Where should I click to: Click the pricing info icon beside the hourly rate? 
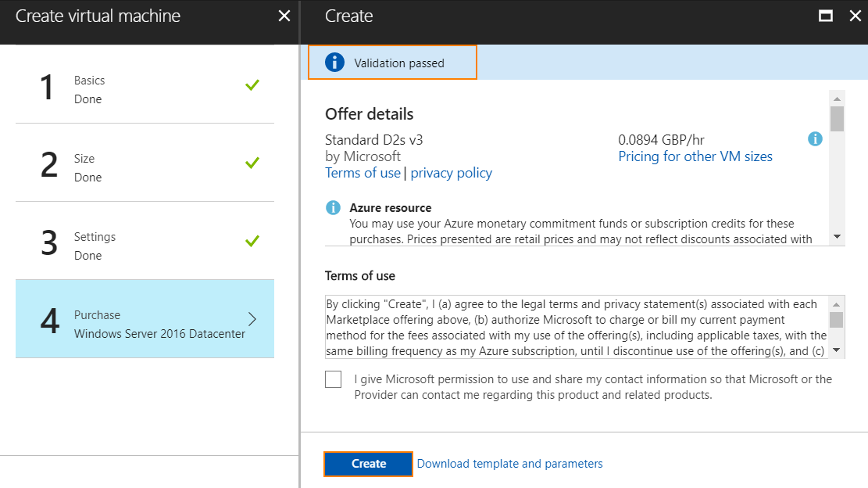[x=815, y=138]
